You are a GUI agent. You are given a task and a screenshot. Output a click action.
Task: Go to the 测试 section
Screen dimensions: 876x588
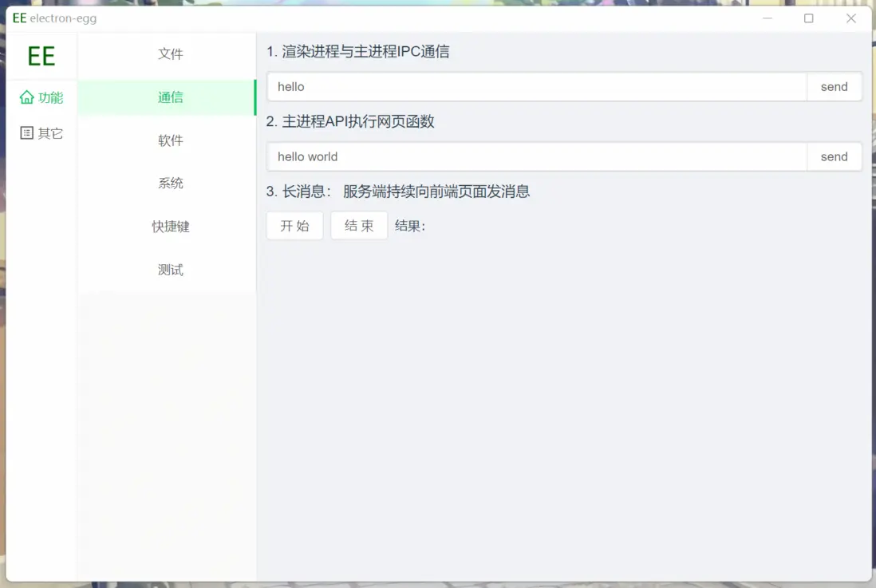pos(167,270)
